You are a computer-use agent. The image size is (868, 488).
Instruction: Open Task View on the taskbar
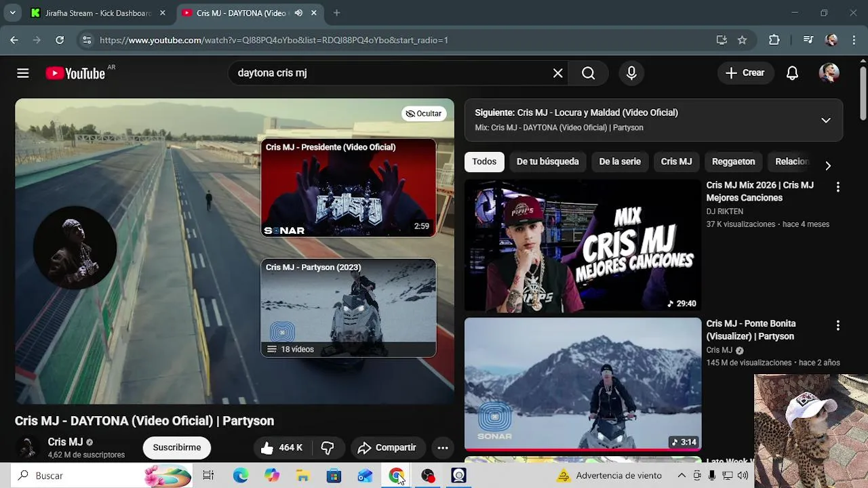pyautogui.click(x=208, y=476)
